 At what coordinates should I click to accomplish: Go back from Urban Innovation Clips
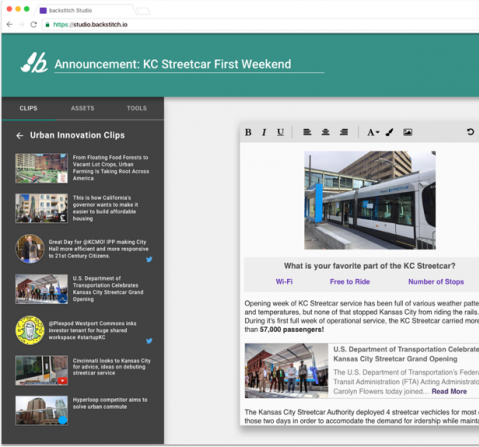click(x=20, y=135)
